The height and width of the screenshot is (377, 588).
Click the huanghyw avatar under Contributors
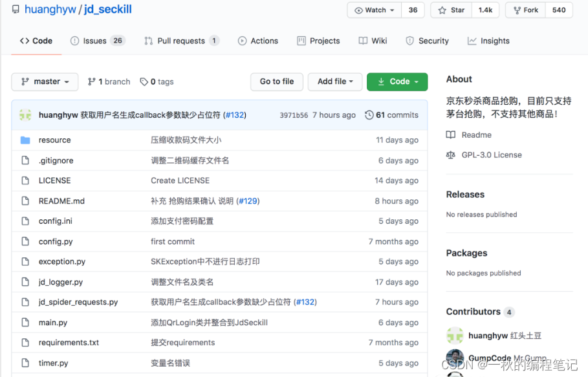point(455,336)
